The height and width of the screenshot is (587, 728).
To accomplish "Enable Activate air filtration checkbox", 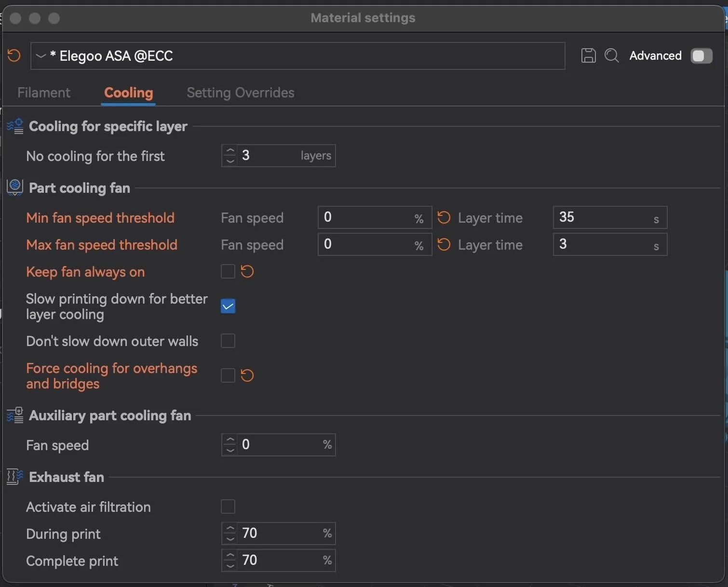I will pos(228,507).
